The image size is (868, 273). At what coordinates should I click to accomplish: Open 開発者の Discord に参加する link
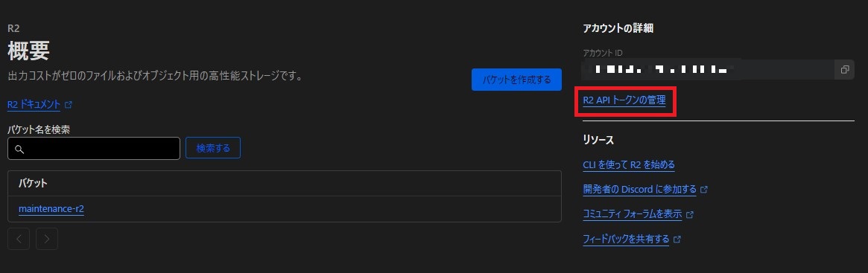point(639,190)
